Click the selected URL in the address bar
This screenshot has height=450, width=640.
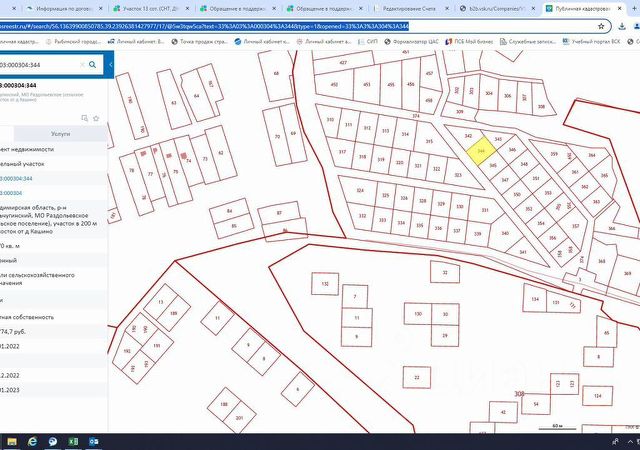pyautogui.click(x=204, y=26)
